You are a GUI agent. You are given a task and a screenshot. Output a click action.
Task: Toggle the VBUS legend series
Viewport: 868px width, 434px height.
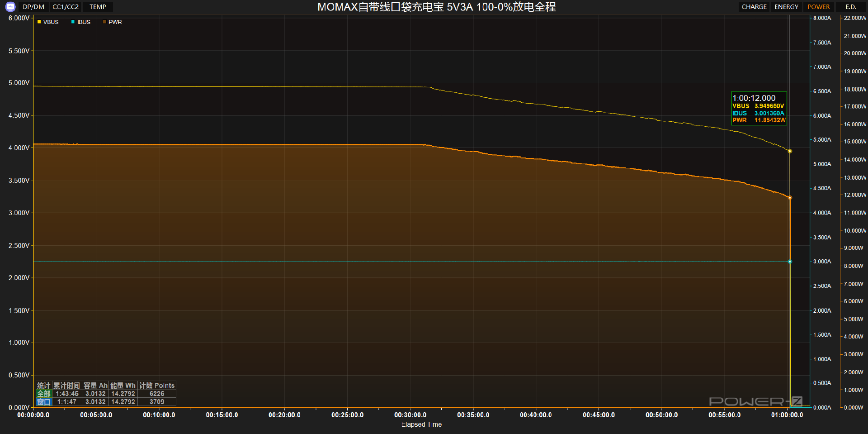(x=48, y=22)
